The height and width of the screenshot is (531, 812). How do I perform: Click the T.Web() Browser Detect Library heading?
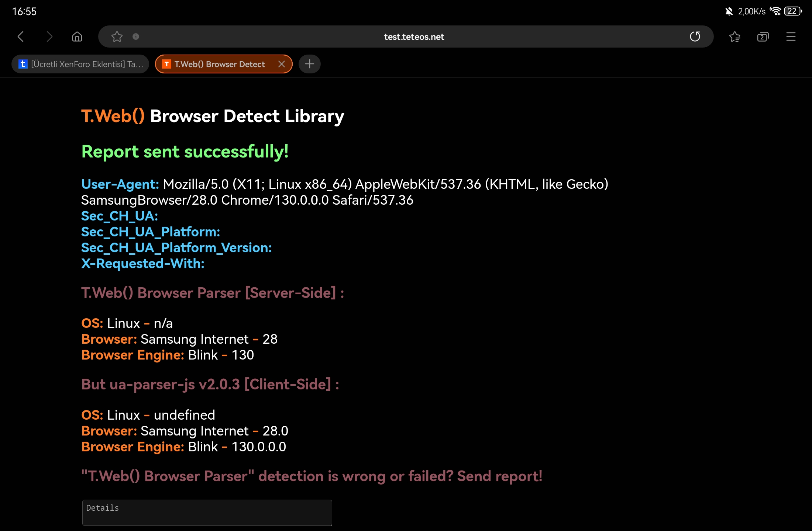pos(213,116)
